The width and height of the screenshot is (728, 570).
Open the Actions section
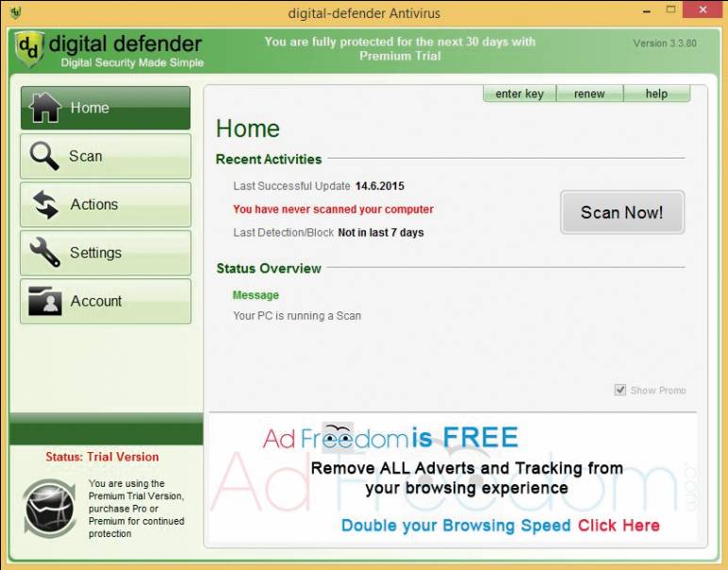pyautogui.click(x=106, y=205)
